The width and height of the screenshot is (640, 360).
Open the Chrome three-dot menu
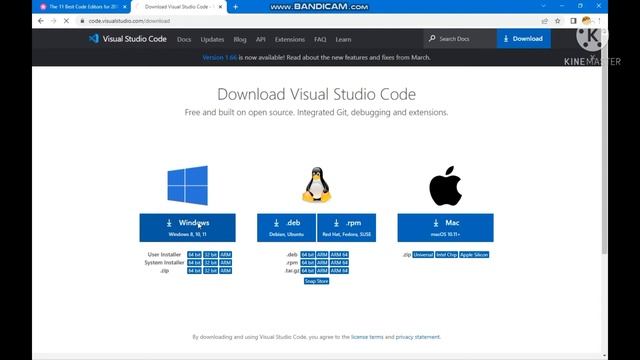[599, 21]
